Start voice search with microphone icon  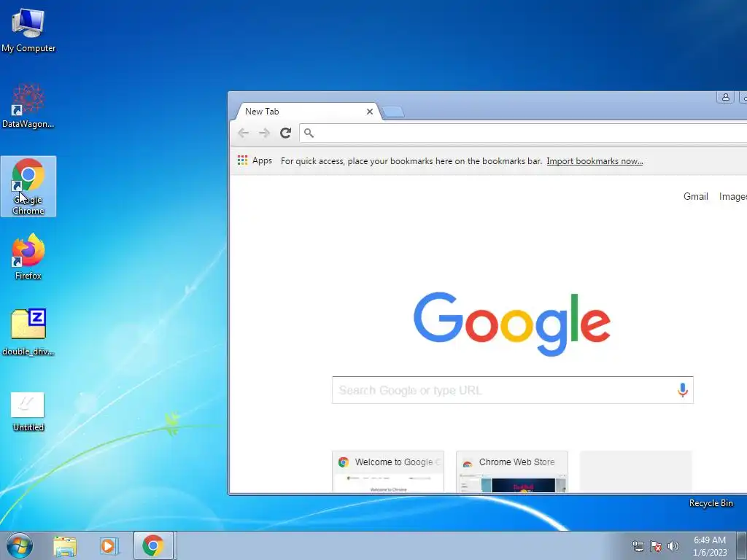682,390
